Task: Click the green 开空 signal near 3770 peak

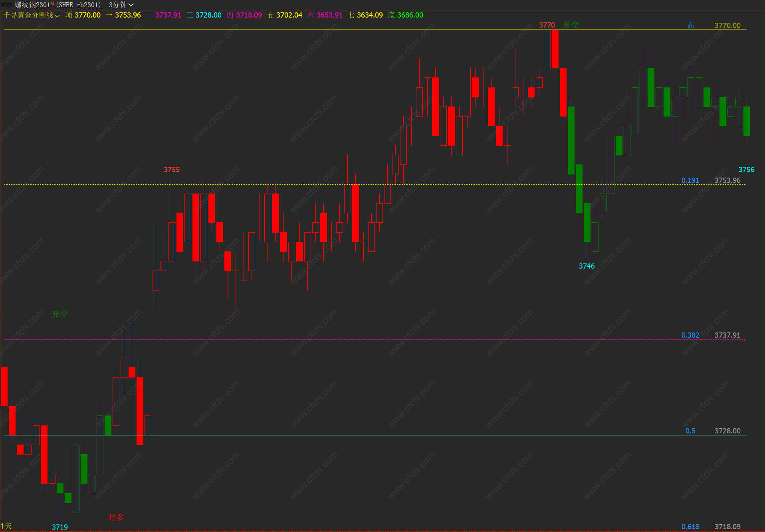Action: pyautogui.click(x=571, y=25)
